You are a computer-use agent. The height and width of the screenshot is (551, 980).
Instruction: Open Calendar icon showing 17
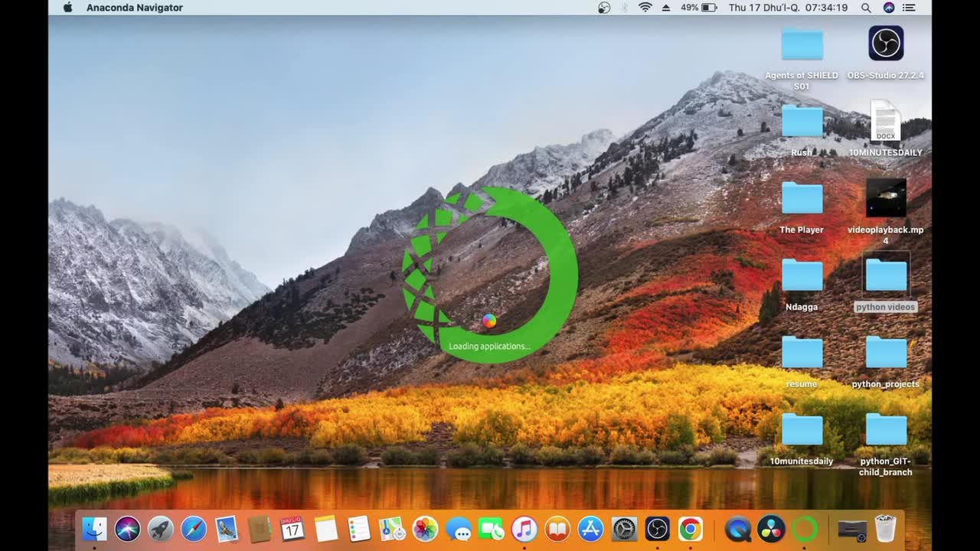292,529
